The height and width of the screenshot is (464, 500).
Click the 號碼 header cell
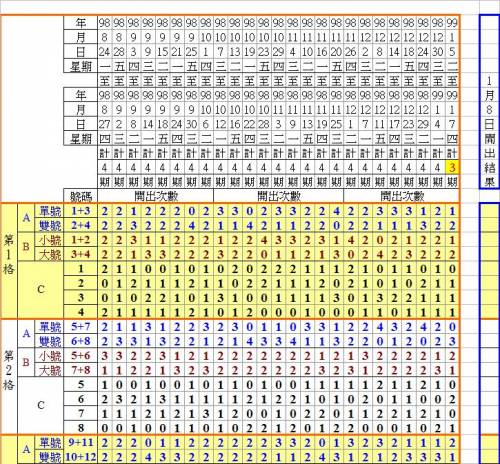click(x=81, y=196)
